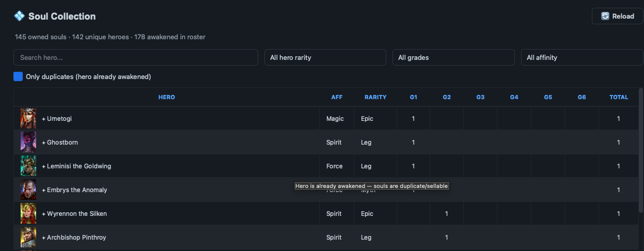Sort by the RARITY column header
This screenshot has height=251, width=644.
(x=375, y=97)
